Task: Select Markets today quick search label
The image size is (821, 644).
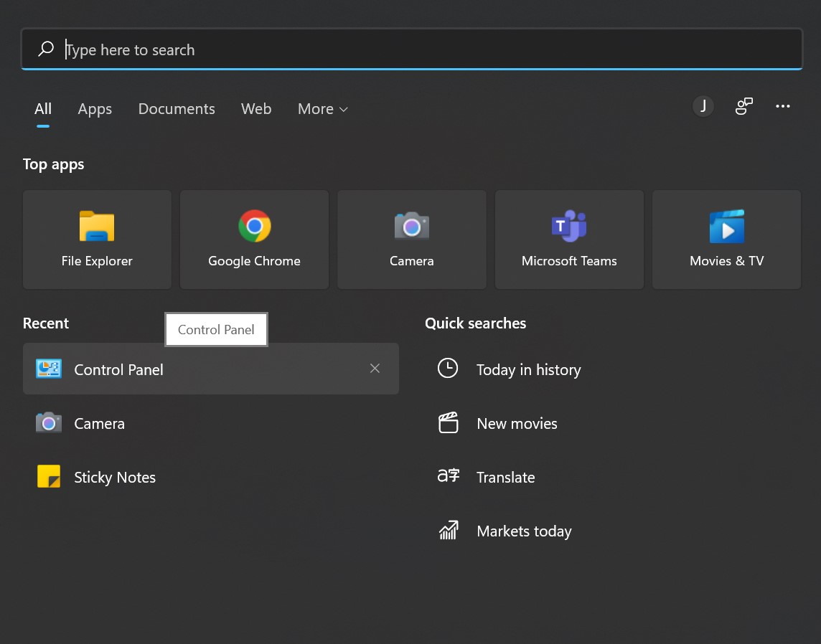Action: (x=524, y=531)
